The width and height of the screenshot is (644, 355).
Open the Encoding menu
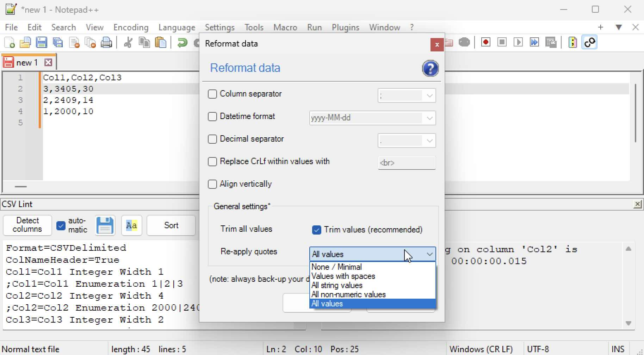(130, 27)
